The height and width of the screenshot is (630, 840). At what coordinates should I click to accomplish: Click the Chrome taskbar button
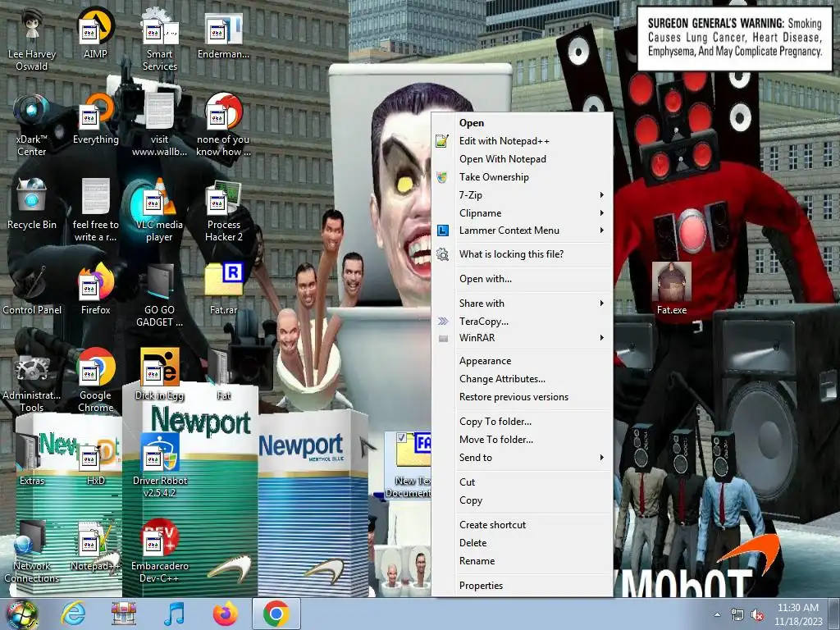[276, 614]
